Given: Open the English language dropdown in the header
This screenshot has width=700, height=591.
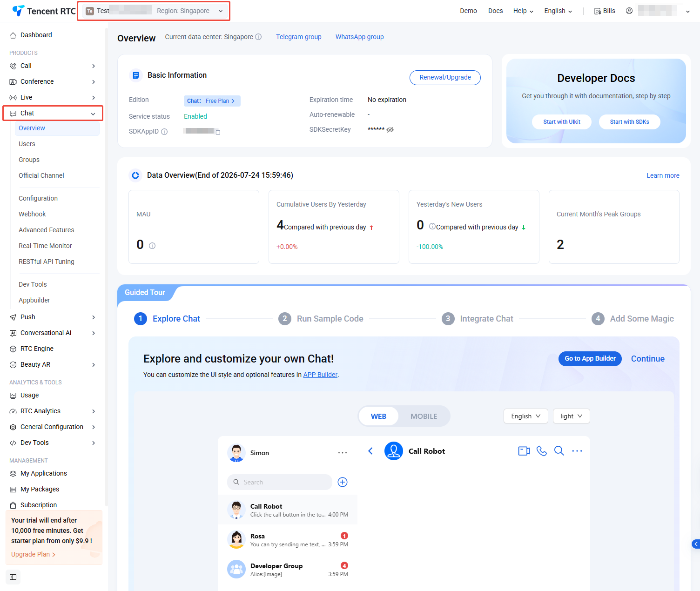Looking at the screenshot, I should tap(558, 11).
